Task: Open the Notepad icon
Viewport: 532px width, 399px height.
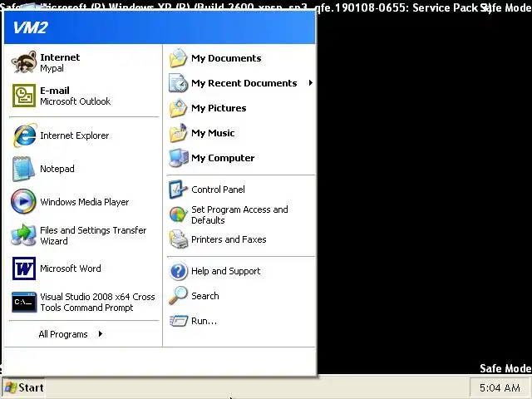Action: click(x=23, y=169)
